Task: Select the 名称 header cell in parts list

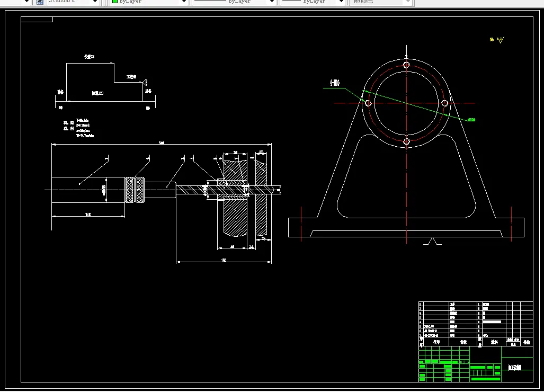Action: pos(463,342)
